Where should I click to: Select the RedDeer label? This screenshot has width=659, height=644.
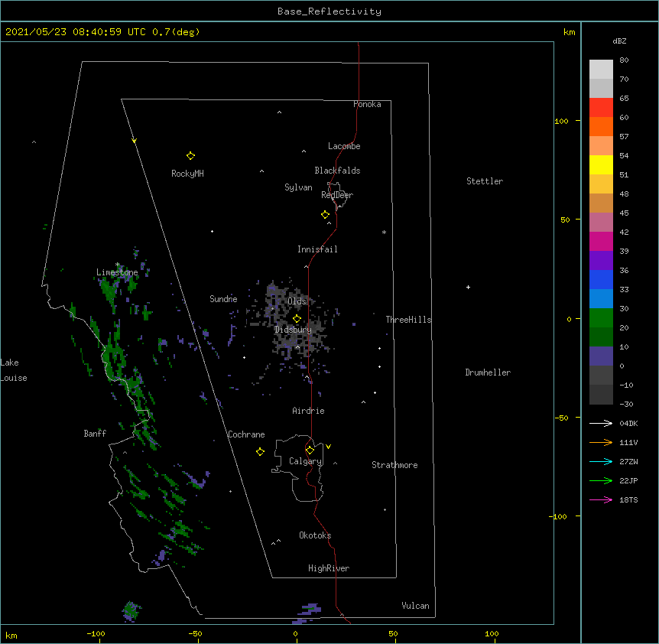[x=337, y=195]
